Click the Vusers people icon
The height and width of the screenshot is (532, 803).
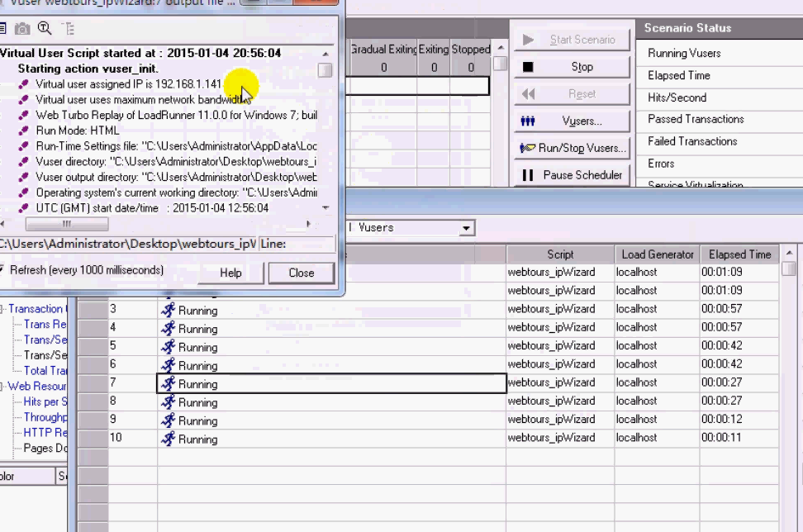pos(528,121)
